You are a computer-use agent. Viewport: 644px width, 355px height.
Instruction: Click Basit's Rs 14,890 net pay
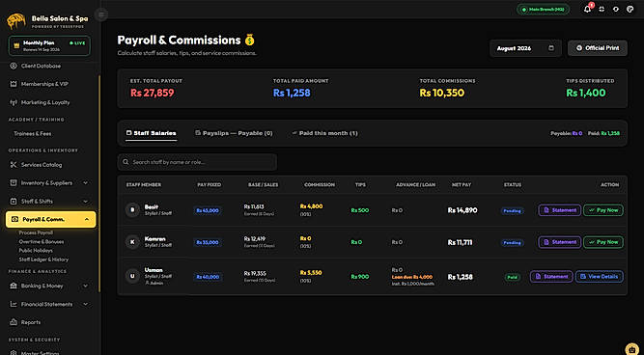click(462, 210)
